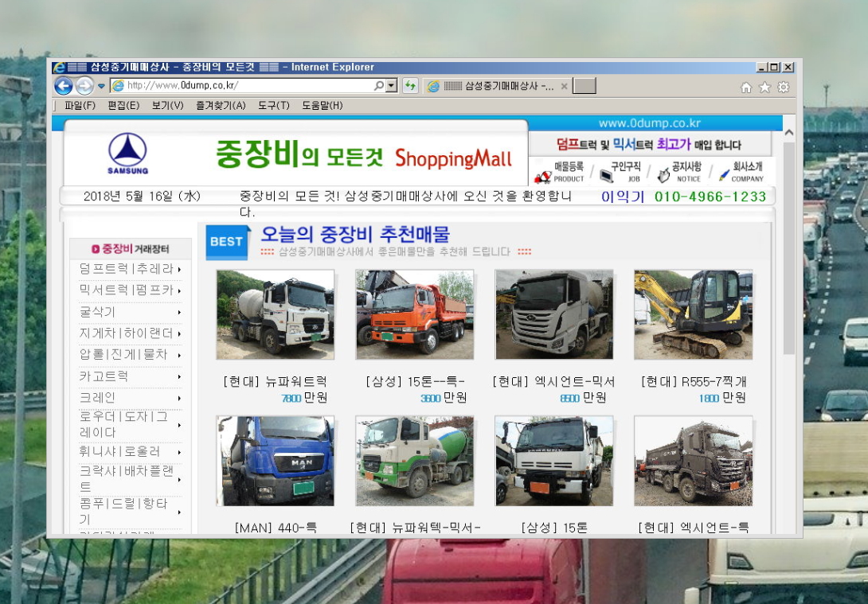The width and height of the screenshot is (868, 604).
Task: Click the [삼성] 15톤--특- title text
Action: [x=415, y=382]
